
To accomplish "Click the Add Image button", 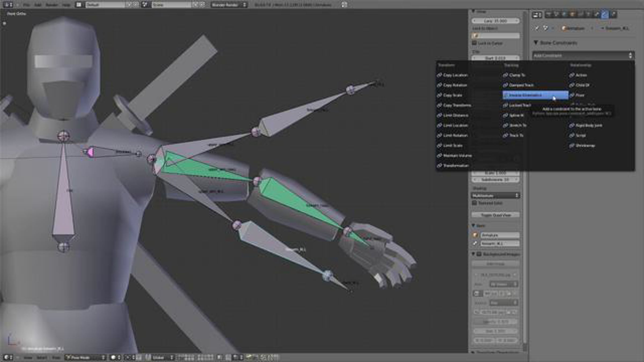I will [496, 264].
